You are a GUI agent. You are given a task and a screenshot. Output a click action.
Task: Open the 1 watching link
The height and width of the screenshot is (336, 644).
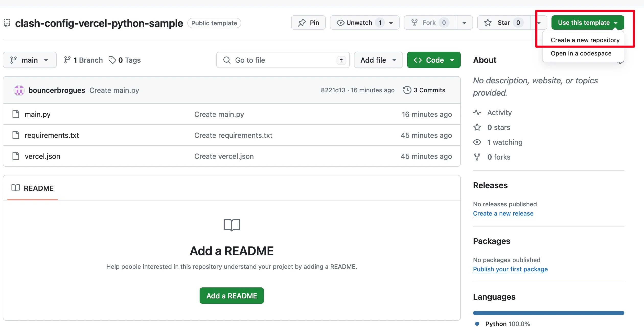click(498, 142)
